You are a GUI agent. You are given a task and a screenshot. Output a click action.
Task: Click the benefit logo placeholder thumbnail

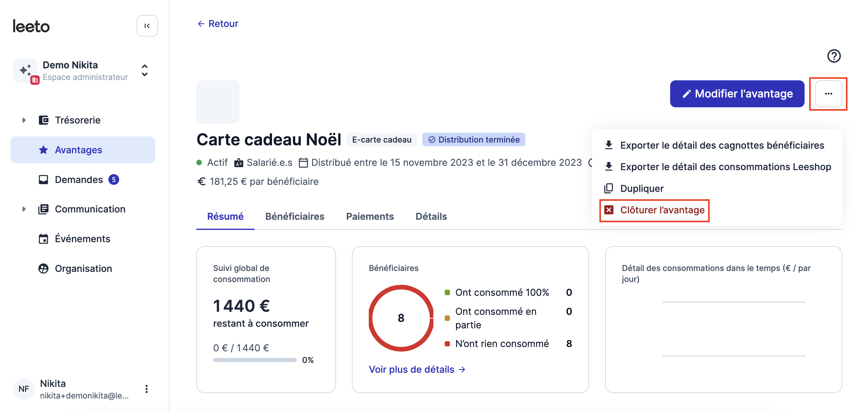218,102
